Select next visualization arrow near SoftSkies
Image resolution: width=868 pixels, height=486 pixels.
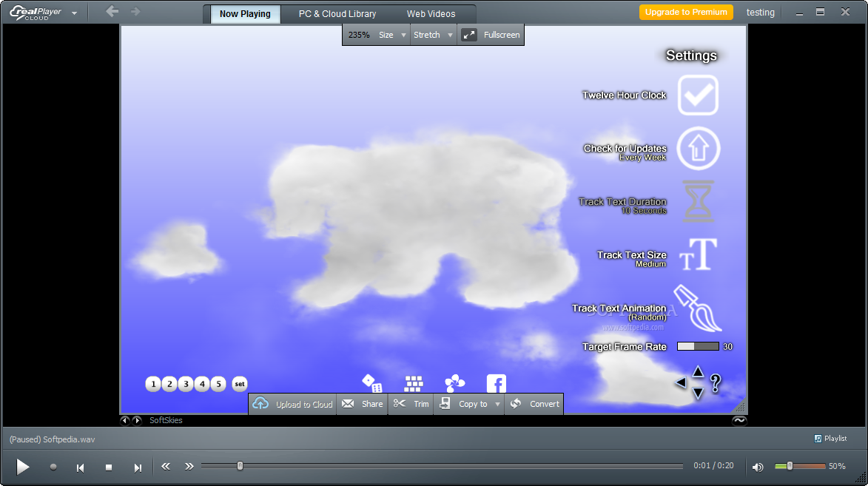[137, 420]
